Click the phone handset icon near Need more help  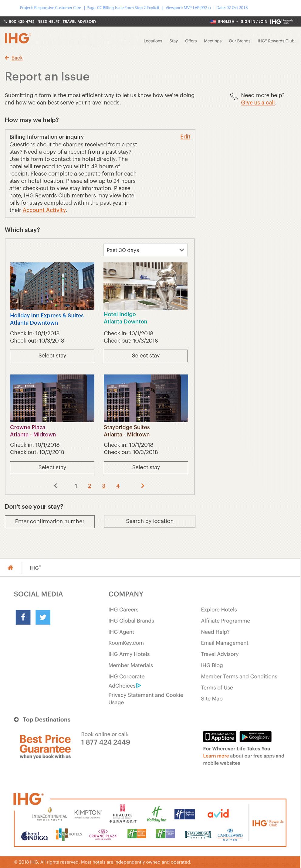pyautogui.click(x=234, y=97)
